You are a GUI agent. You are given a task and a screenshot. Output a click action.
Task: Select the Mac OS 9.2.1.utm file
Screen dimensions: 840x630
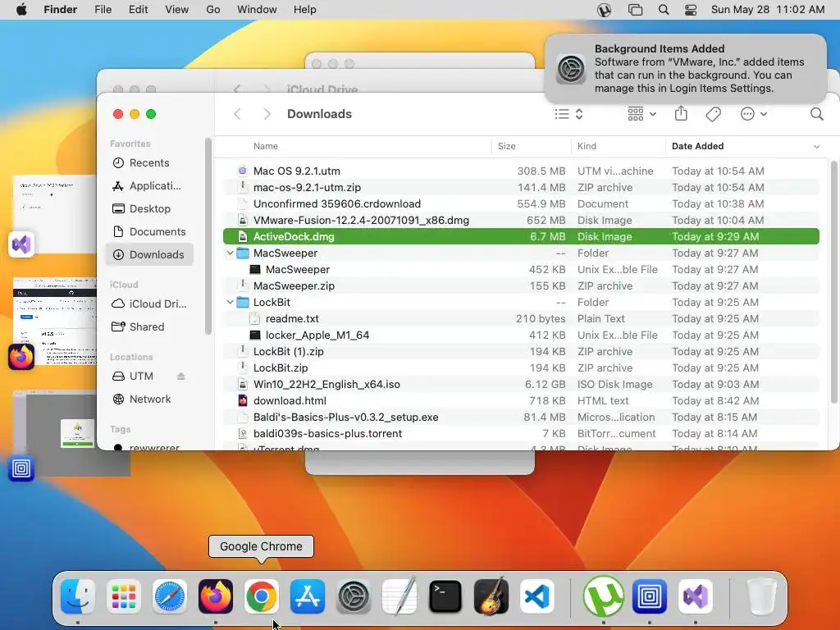(521, 171)
